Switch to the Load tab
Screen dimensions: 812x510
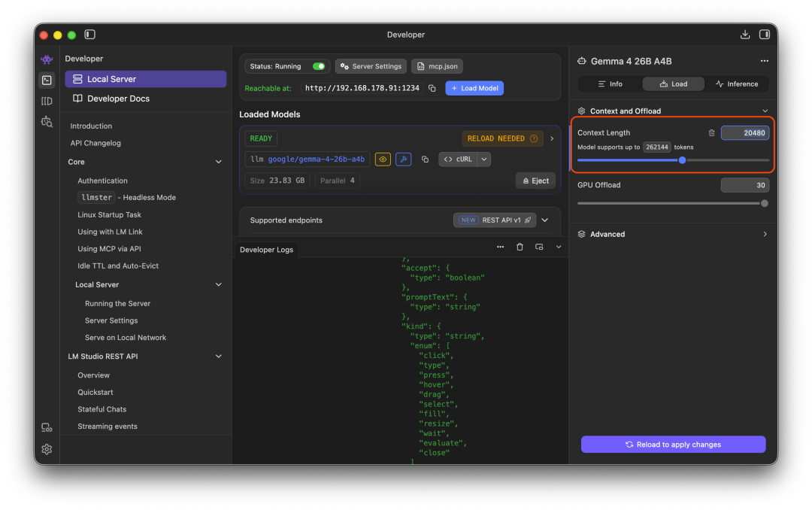pyautogui.click(x=673, y=84)
